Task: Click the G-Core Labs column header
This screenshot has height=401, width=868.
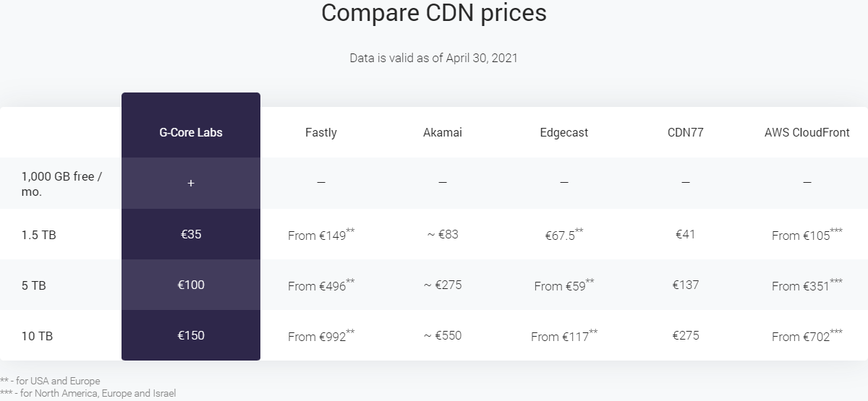Action: [x=191, y=133]
